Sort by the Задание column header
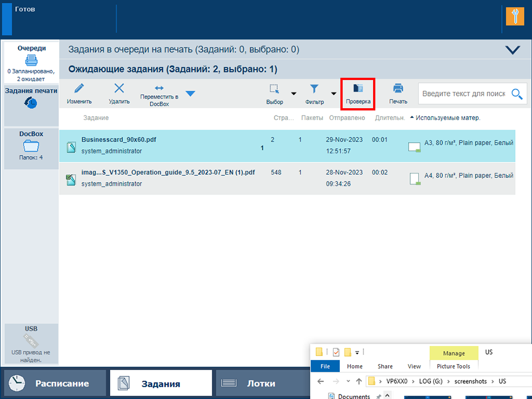532x399 pixels. [96, 118]
